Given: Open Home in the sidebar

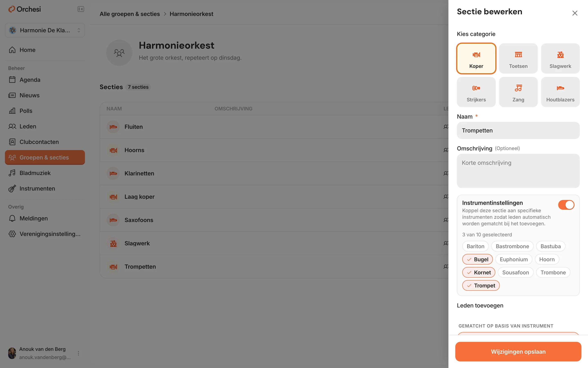Looking at the screenshot, I should pyautogui.click(x=45, y=50).
